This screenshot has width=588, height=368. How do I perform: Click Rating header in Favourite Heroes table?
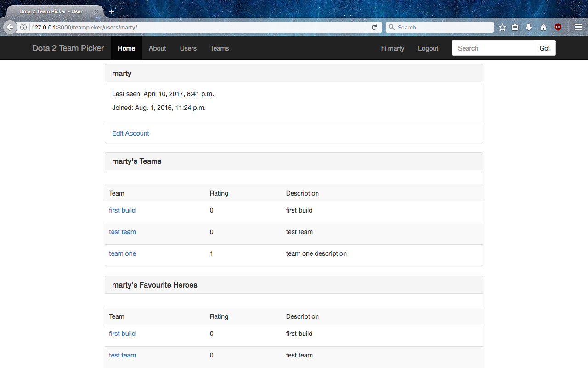pos(219,316)
